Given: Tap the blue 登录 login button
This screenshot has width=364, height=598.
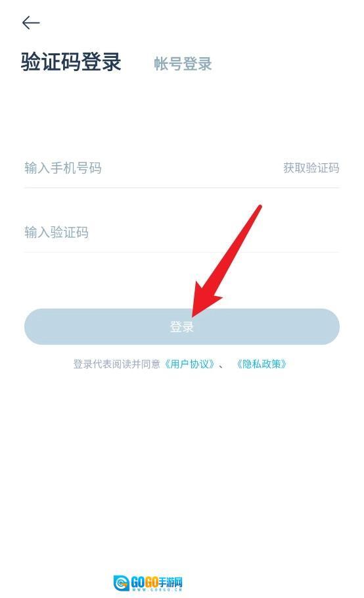Looking at the screenshot, I should pyautogui.click(x=181, y=326).
